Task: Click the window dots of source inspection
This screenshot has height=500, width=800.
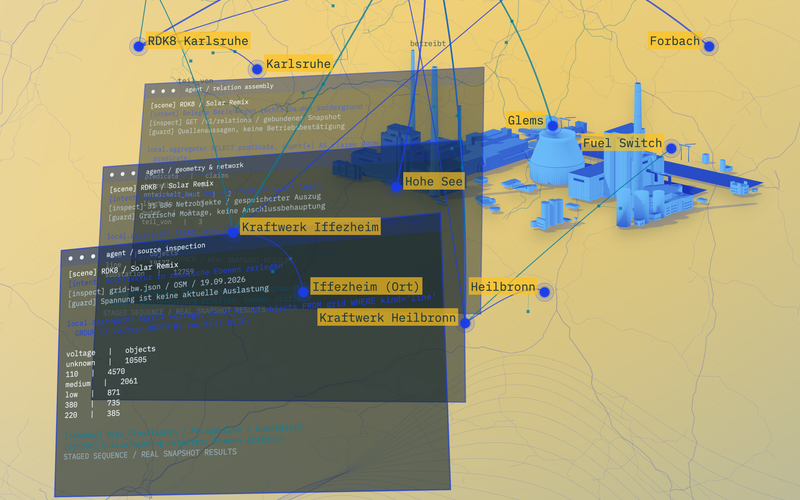Action: (82, 257)
